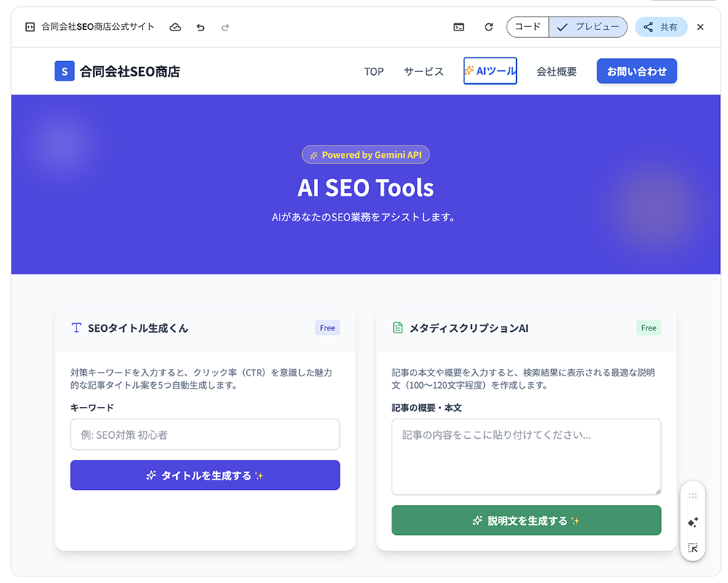Click the grid dots handle on the floating panel
Image resolution: width=728 pixels, height=583 pixels.
pos(692,496)
